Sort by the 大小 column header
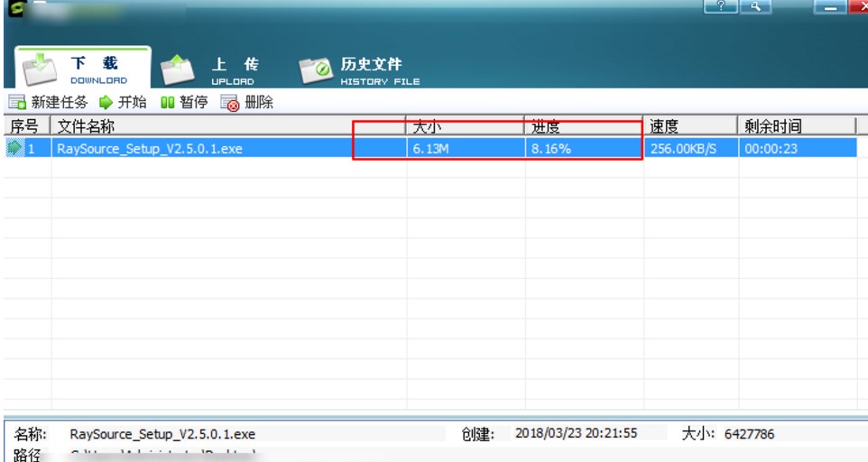Image resolution: width=868 pixels, height=462 pixels. click(465, 126)
